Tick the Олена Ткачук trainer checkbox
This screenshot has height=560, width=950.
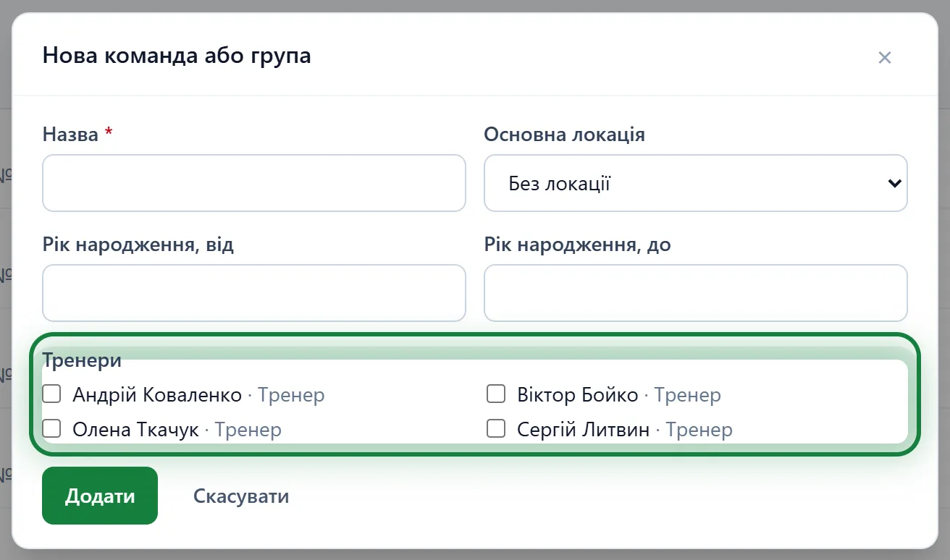[x=51, y=429]
